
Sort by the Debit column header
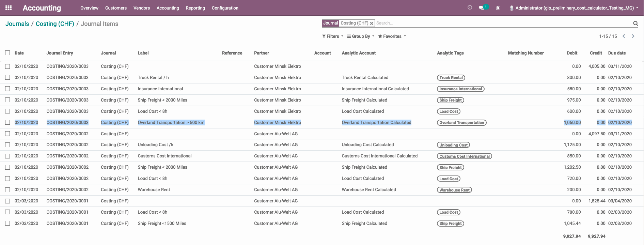pos(572,53)
